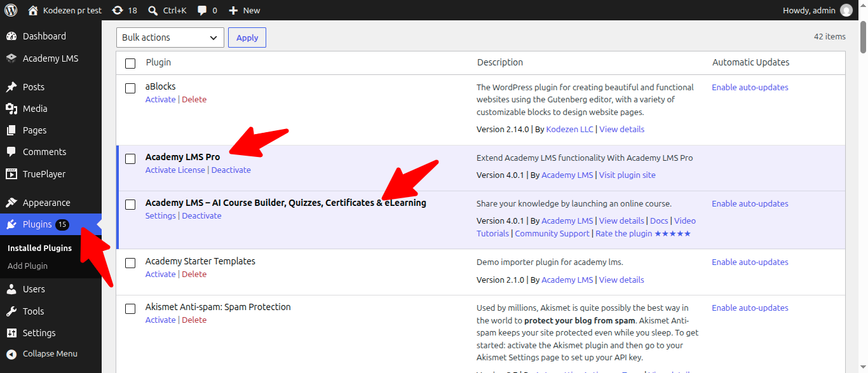Delete Academy Starter Templates plugin

(x=194, y=274)
